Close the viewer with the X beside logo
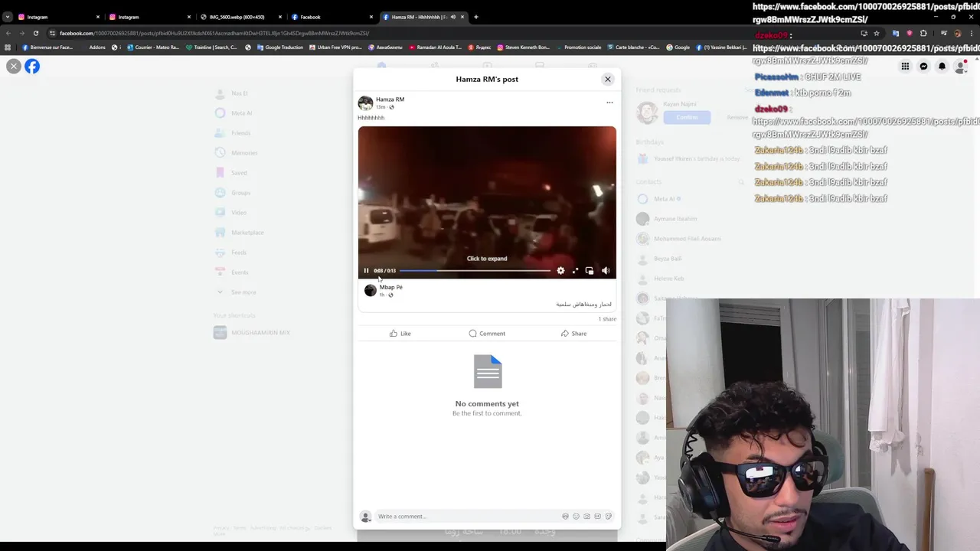 [13, 67]
